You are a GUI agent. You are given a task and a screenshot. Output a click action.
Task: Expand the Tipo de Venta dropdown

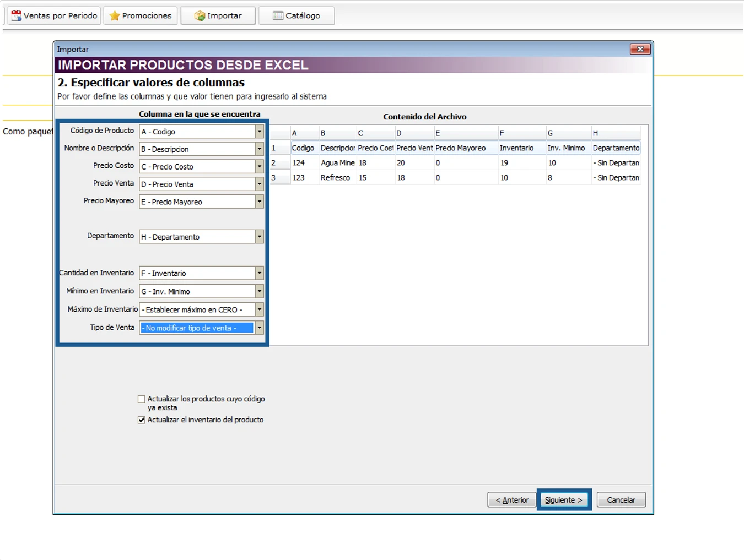[259, 328]
